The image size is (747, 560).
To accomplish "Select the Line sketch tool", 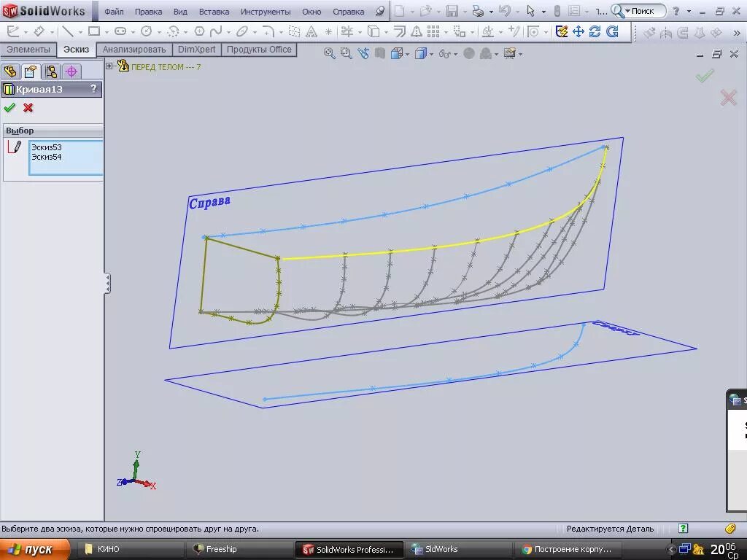I will coord(68,31).
